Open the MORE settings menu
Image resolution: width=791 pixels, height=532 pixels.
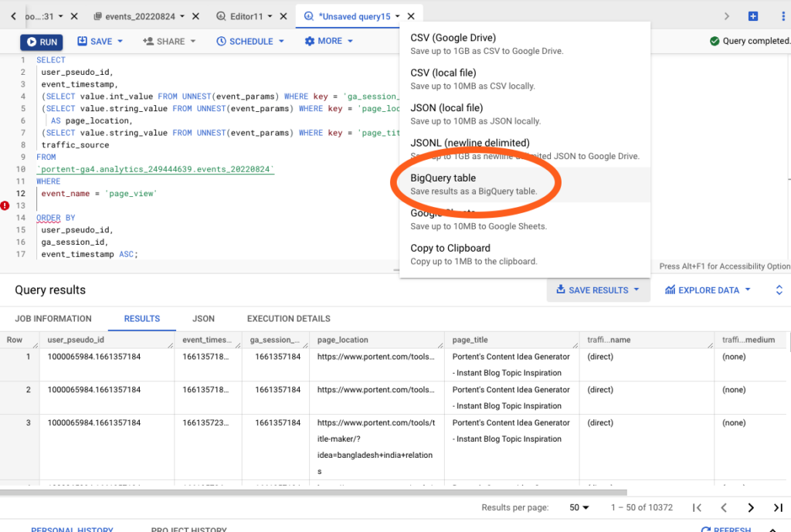tap(329, 41)
